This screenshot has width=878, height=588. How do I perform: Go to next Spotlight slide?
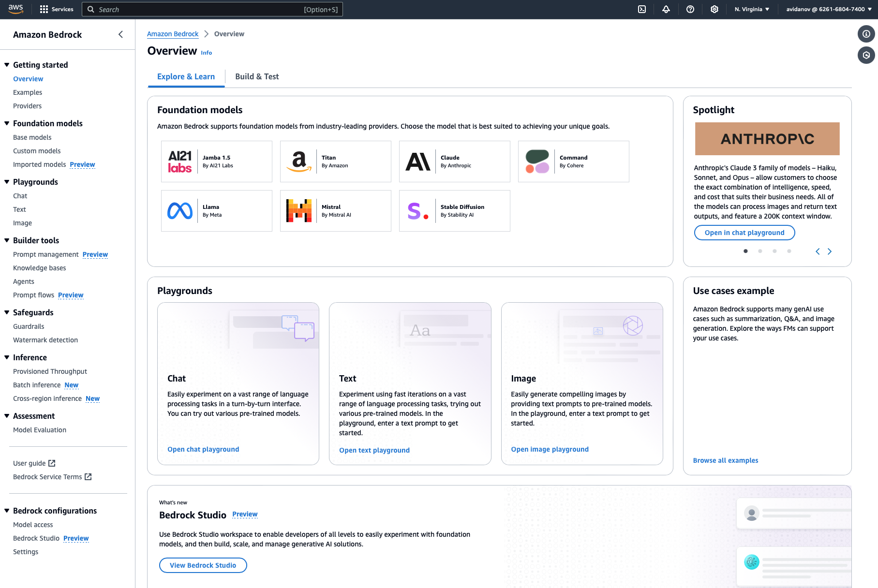coord(830,251)
